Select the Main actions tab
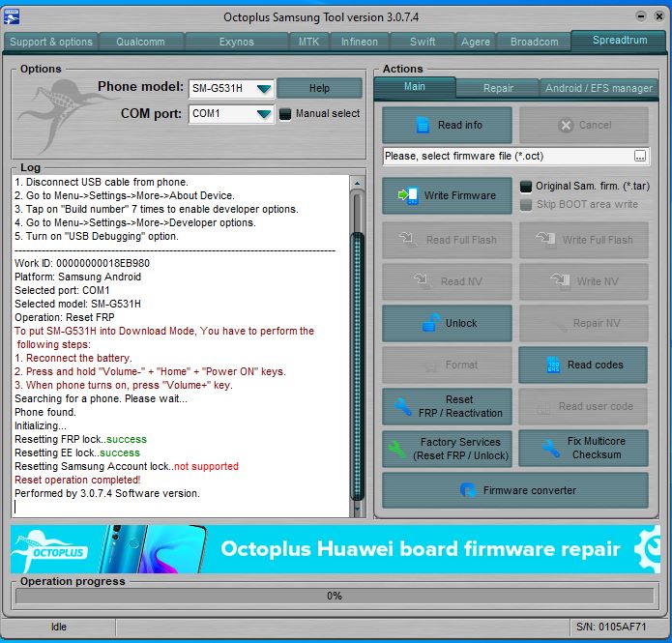Screen dimensions: 672x643 415,87
